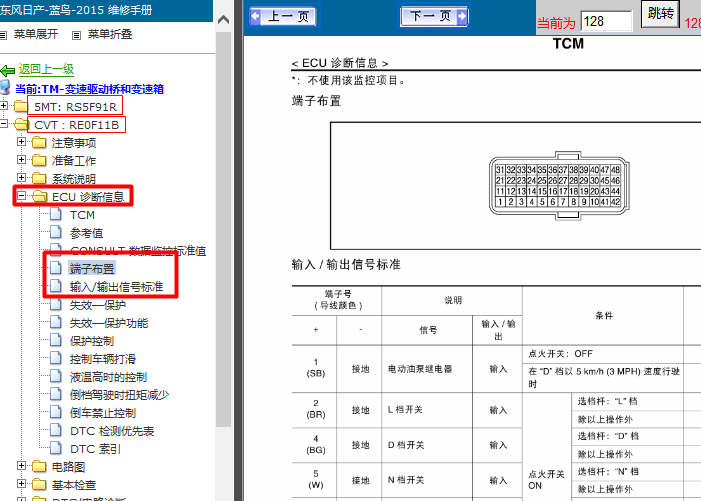
Task: Click the 失效—保护功能 document icon
Action: tap(56, 322)
